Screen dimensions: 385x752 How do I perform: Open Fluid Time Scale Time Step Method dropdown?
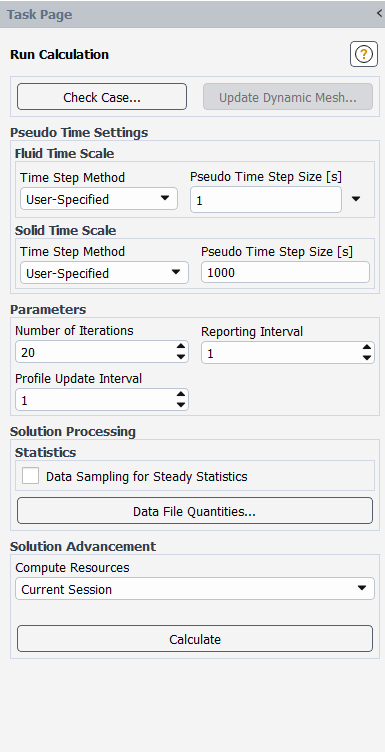point(99,199)
